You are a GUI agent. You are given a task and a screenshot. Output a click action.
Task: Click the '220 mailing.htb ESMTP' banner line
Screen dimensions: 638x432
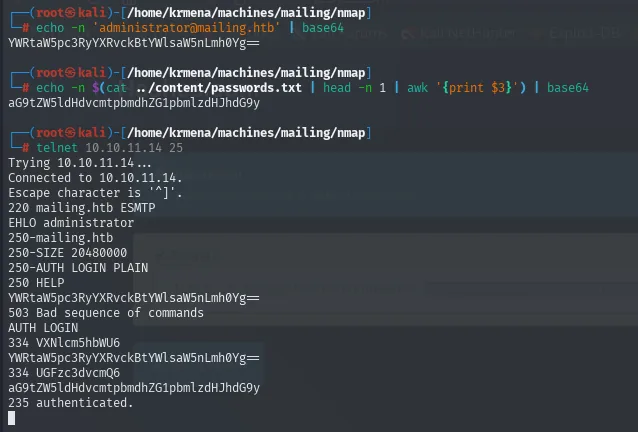pyautogui.click(x=82, y=208)
